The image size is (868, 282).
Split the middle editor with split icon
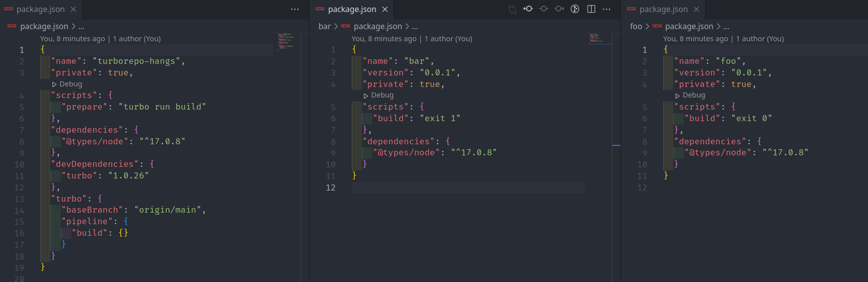click(x=591, y=9)
